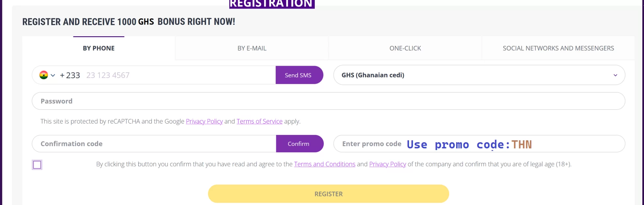Click the Ghana flag icon
Viewport: 644px width, 205px height.
[43, 75]
